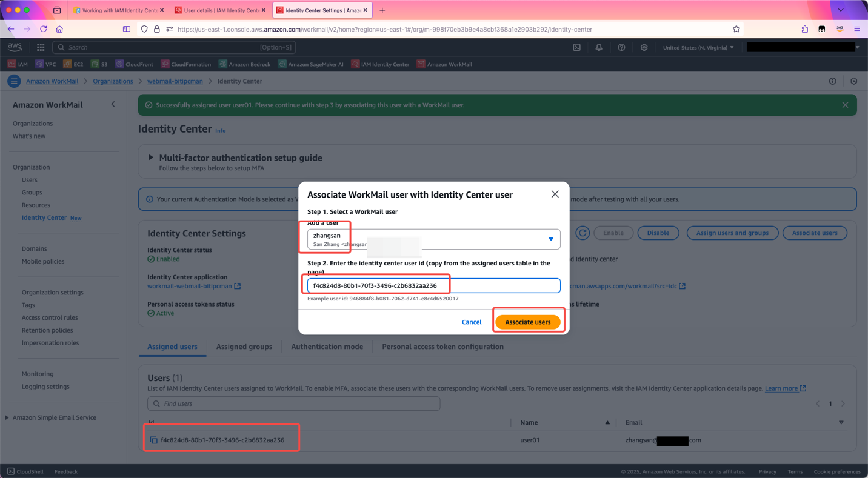
Task: Cancel the associate user dialog
Action: (472, 322)
